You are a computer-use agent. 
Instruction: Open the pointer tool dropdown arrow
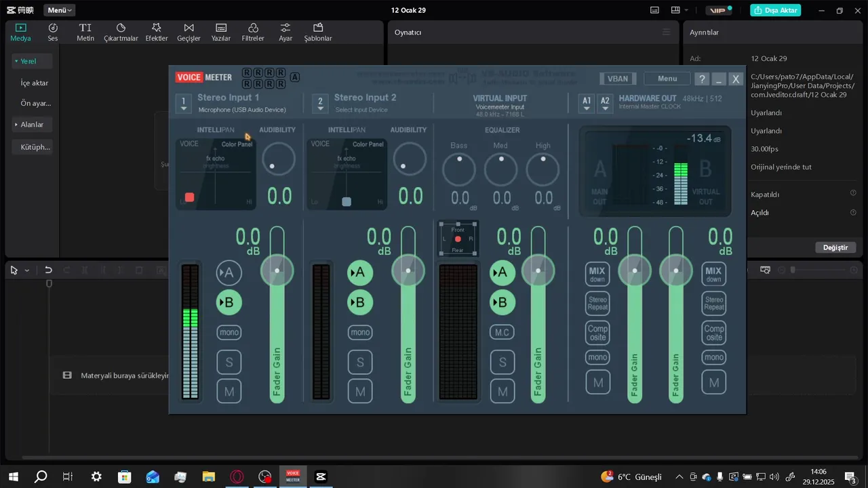click(x=27, y=270)
